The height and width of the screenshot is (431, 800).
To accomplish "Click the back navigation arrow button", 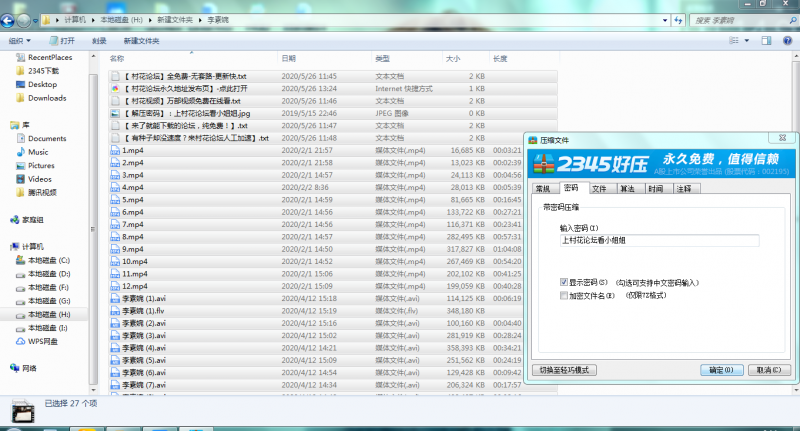I will [8, 20].
